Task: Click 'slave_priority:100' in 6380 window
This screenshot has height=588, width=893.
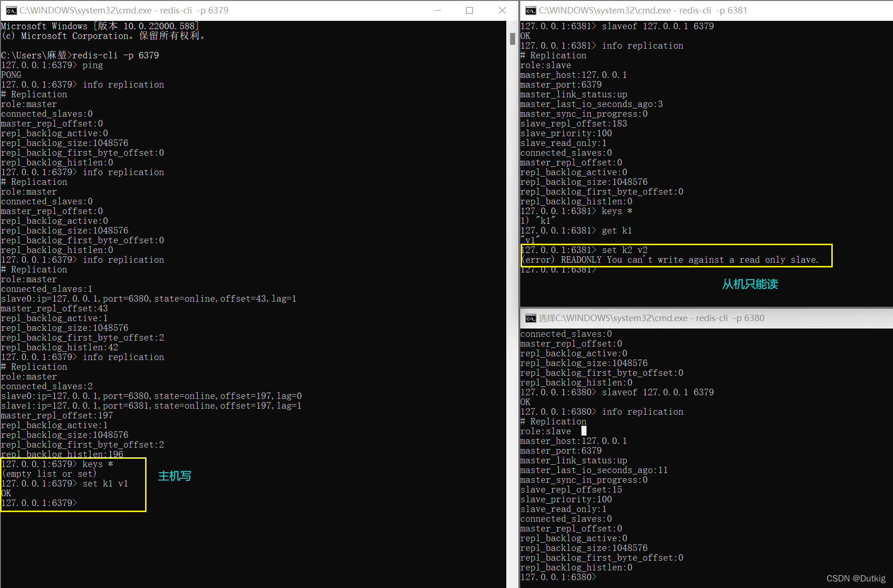Action: pyautogui.click(x=566, y=499)
